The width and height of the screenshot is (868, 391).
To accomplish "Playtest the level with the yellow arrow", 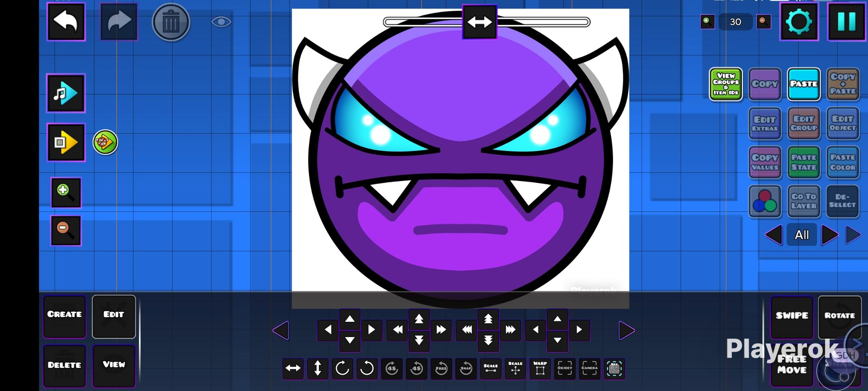I will [66, 143].
